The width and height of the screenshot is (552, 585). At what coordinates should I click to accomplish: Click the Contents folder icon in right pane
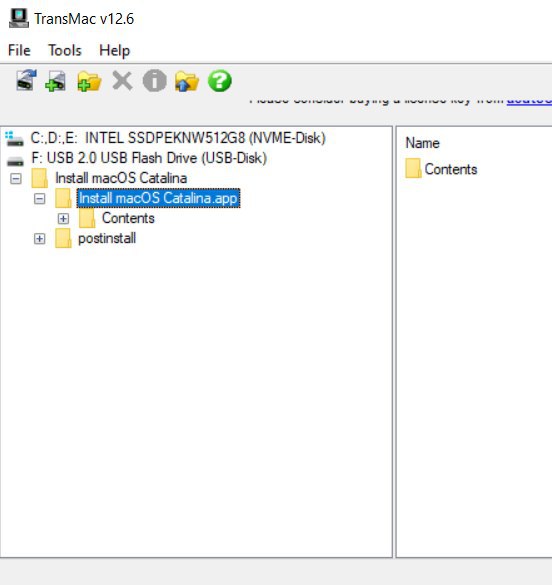click(x=413, y=169)
